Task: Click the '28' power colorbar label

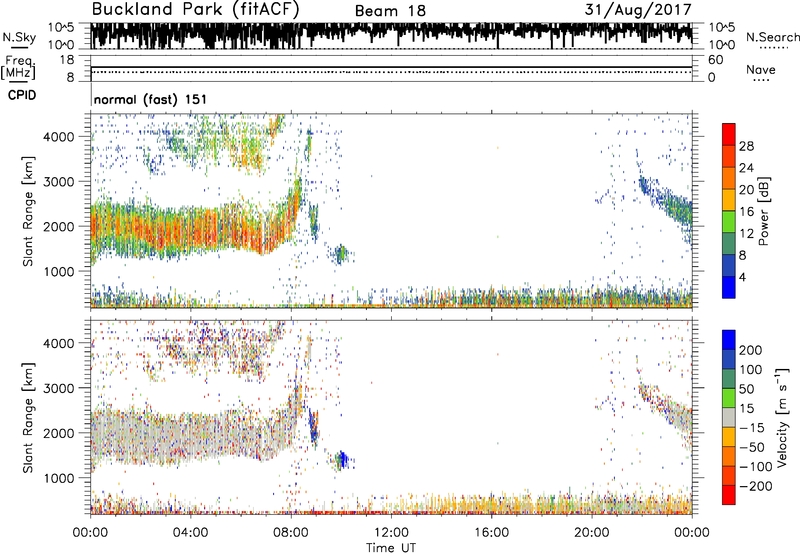Action: (x=746, y=146)
